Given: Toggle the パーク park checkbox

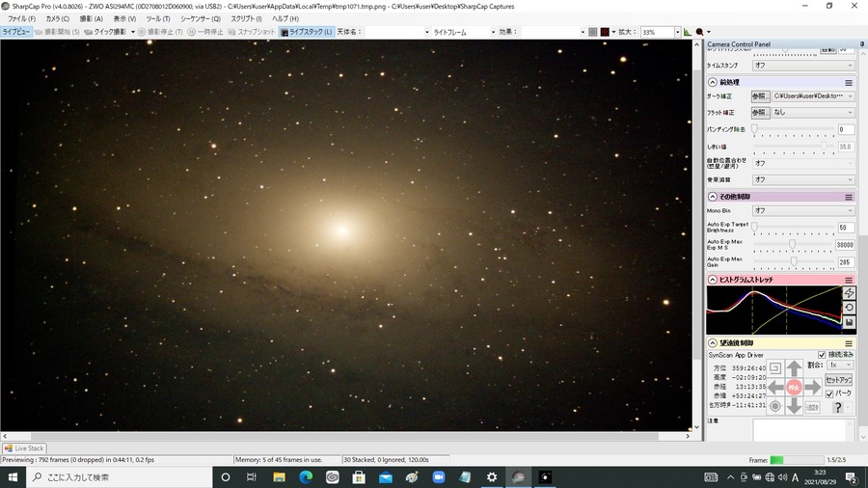Looking at the screenshot, I should click(829, 393).
